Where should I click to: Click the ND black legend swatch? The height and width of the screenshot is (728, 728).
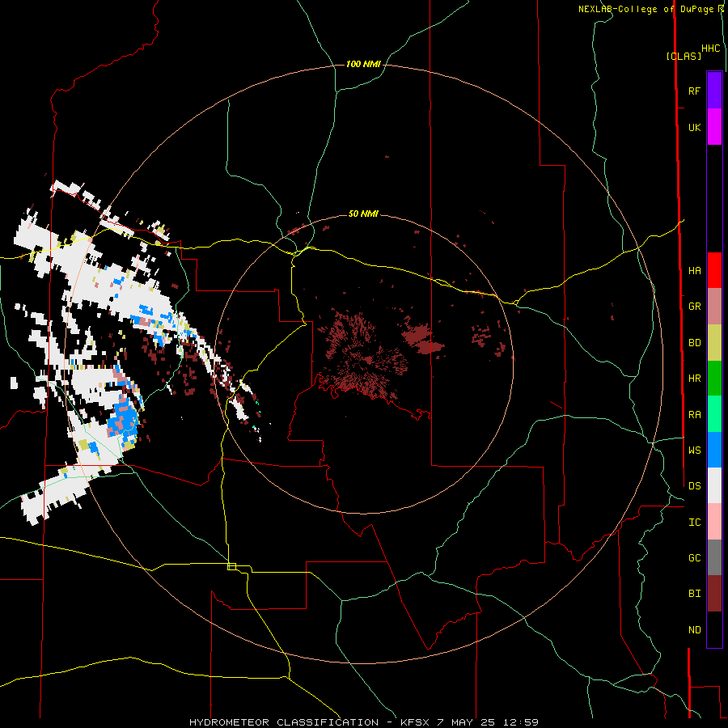[714, 629]
